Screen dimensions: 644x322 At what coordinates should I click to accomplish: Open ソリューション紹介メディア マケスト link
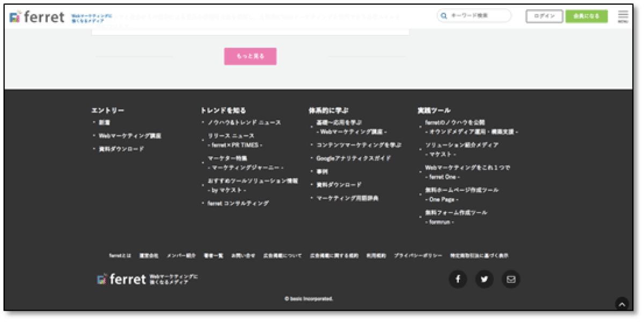point(462,150)
